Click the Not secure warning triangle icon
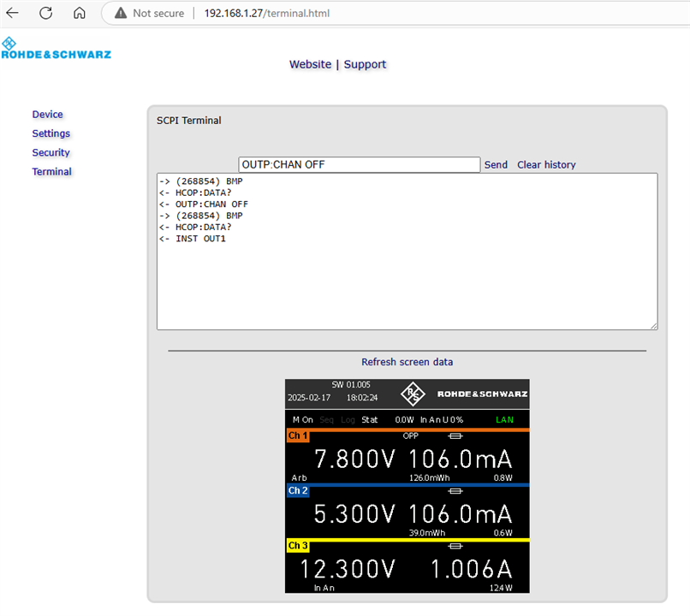This screenshot has height=616, width=690. (x=122, y=14)
